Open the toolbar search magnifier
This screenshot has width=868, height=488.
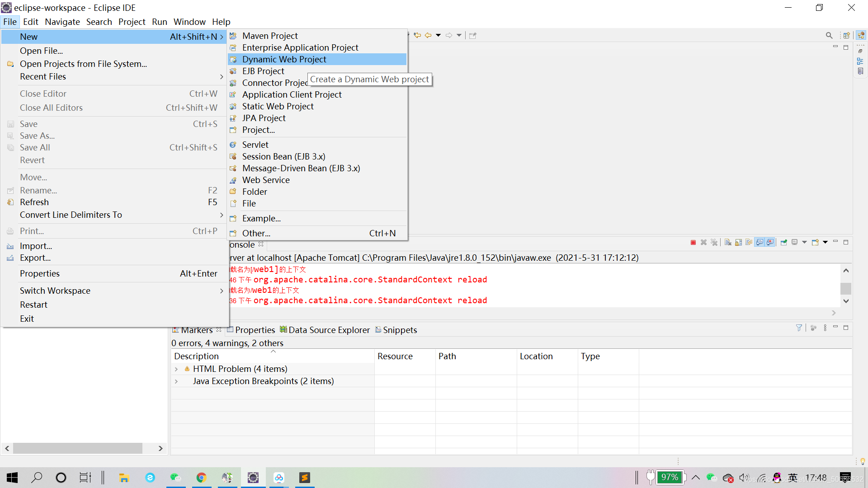(829, 35)
